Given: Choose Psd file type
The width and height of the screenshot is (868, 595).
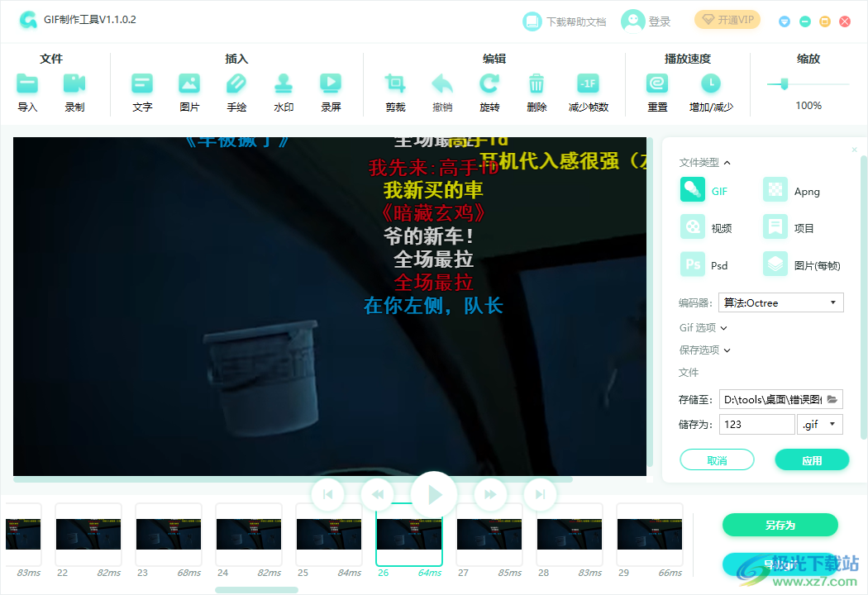Looking at the screenshot, I should pos(704,264).
